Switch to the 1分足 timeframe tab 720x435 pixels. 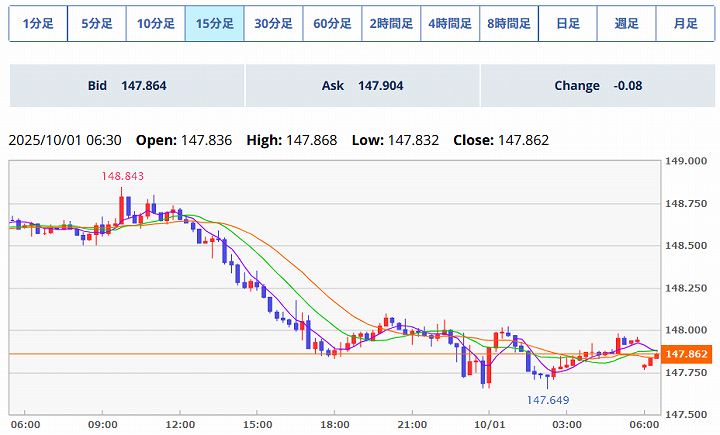coord(38,24)
